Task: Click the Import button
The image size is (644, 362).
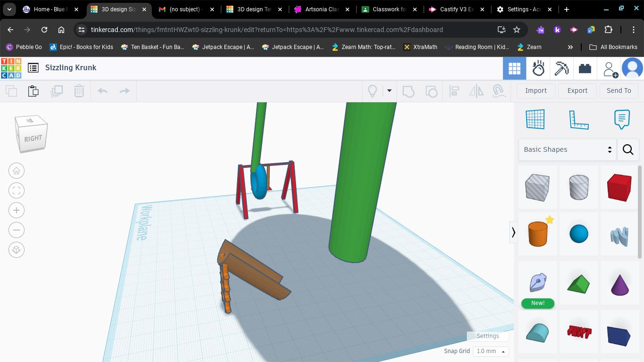Action: [536, 90]
